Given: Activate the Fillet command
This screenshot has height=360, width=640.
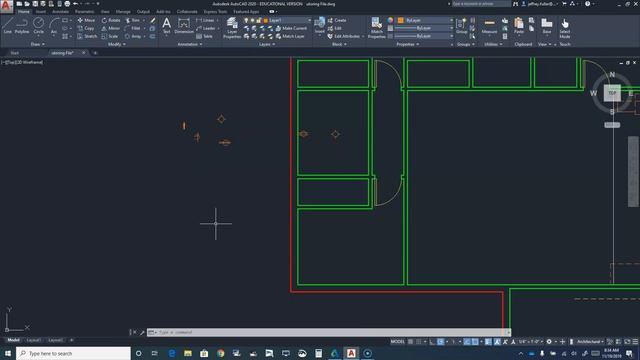Looking at the screenshot, I should (133, 28).
